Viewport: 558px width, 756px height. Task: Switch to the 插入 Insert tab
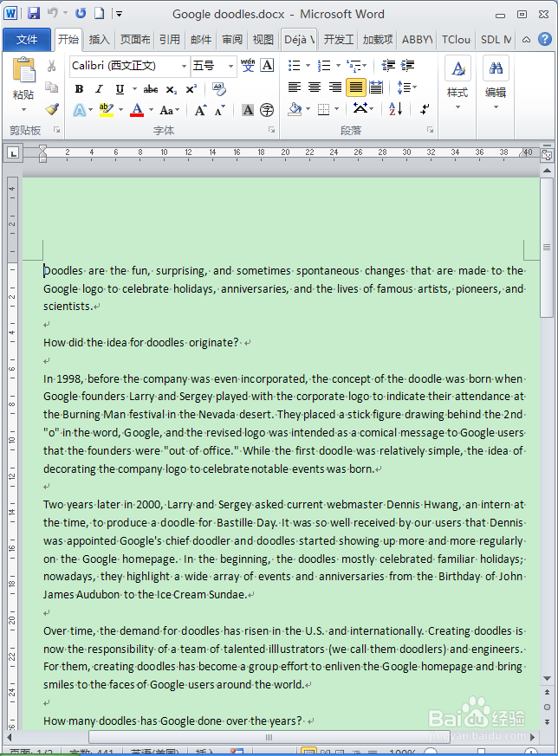99,40
